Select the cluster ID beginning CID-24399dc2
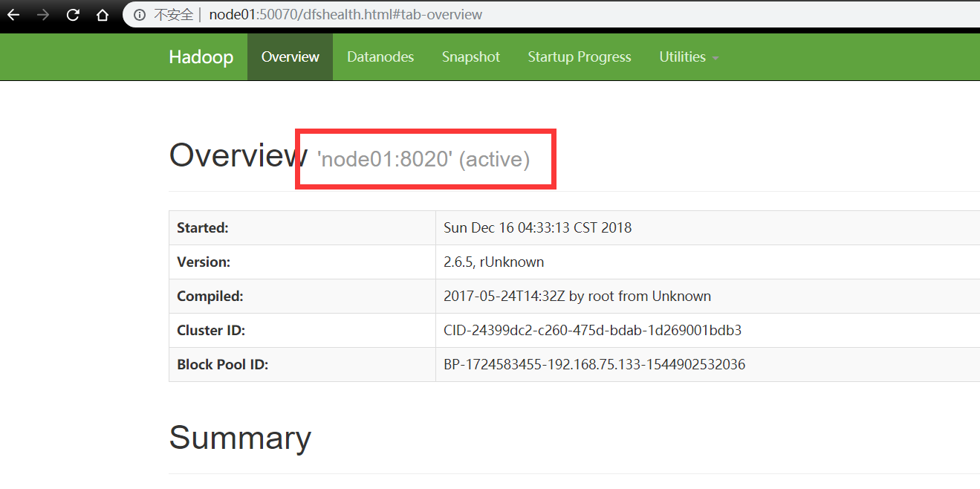Screen dimensions: 980x489 coord(593,331)
